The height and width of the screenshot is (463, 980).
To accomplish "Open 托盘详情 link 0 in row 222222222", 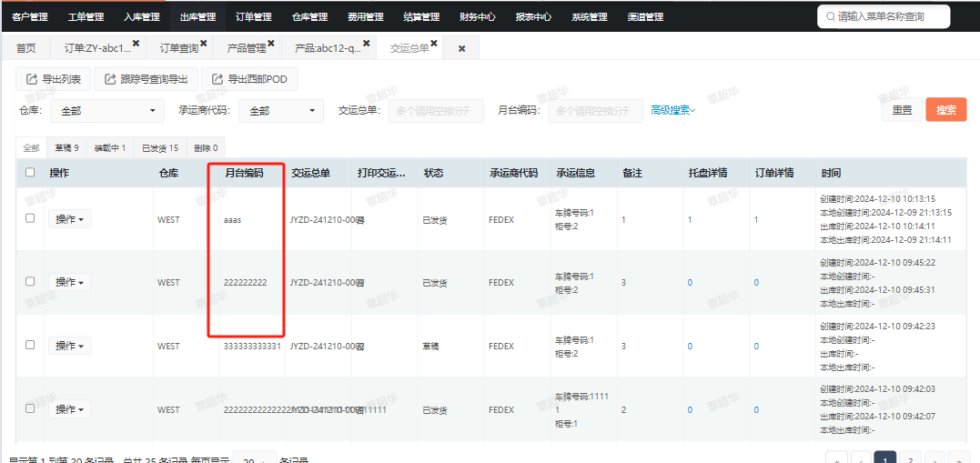I will point(690,282).
